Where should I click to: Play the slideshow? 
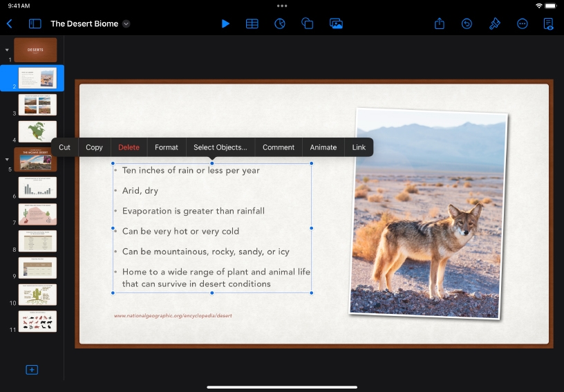(225, 24)
